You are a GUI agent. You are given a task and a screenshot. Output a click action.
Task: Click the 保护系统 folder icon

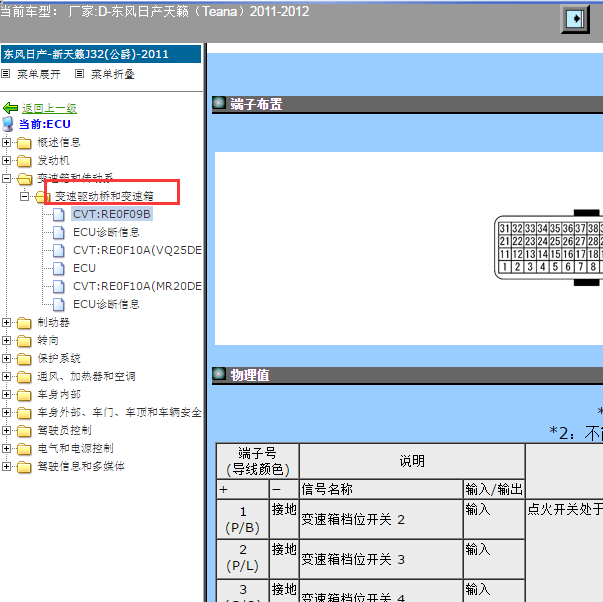point(24,359)
